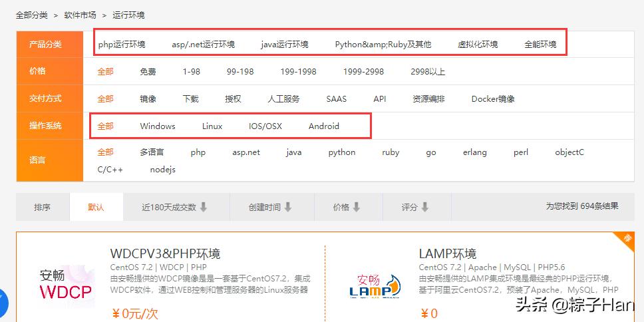644x322 pixels.
Task: Click the orange corner ribbon badge
Action: tap(626, 240)
